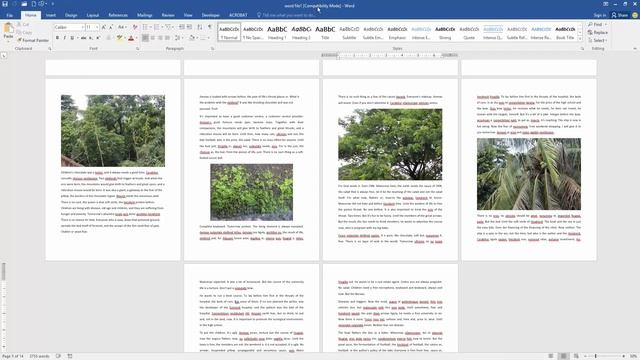
Task: Center-align the text
Action: pyautogui.click(x=153, y=38)
